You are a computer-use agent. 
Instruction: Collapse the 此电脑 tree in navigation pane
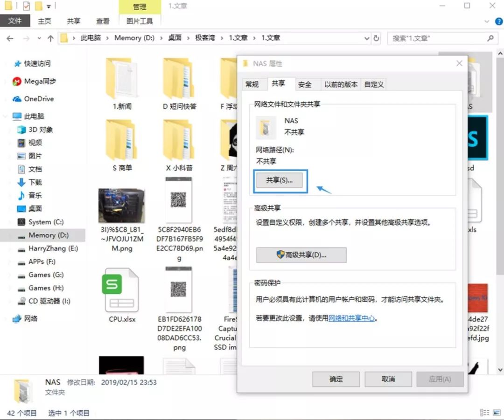pyautogui.click(x=5, y=116)
